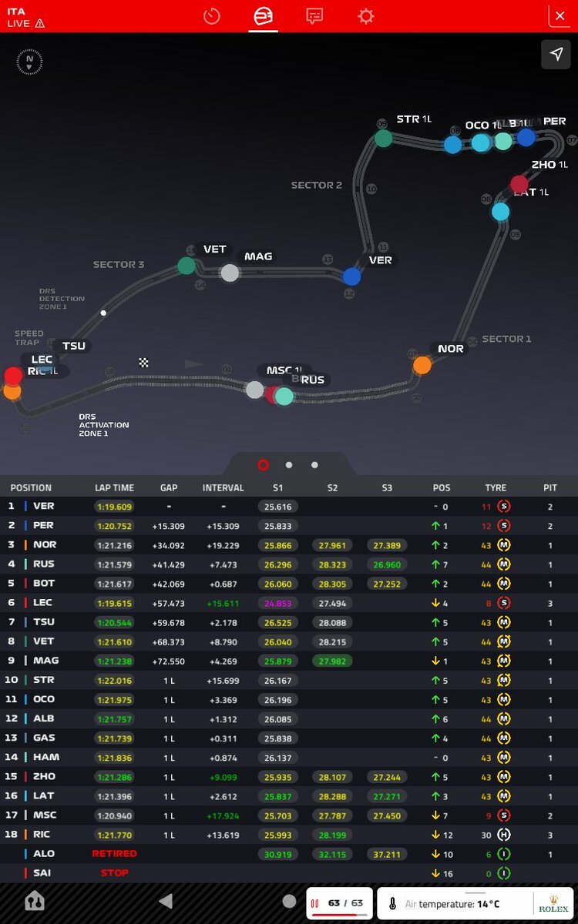The height and width of the screenshot is (924, 578).
Task: Close the live timing screen
Action: click(x=560, y=15)
